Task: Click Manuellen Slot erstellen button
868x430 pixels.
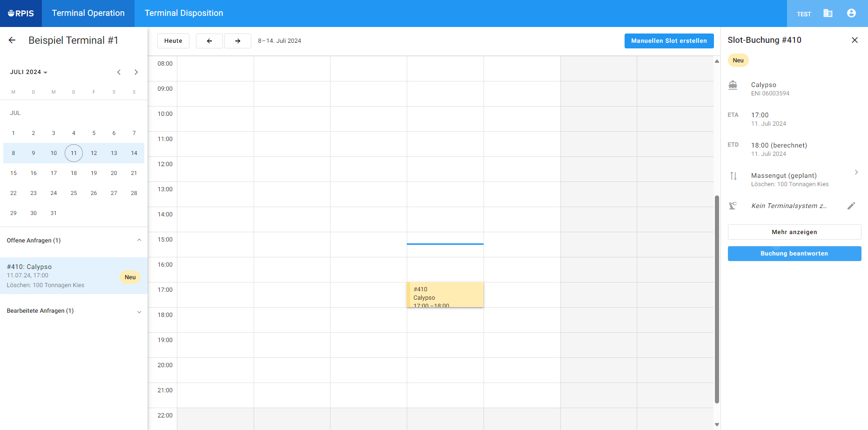Action: pyautogui.click(x=669, y=41)
